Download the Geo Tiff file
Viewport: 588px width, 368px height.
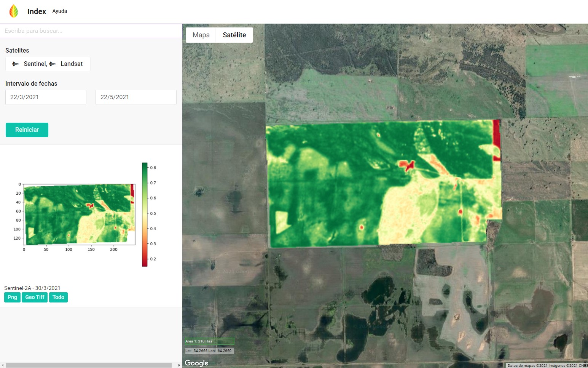(x=35, y=297)
